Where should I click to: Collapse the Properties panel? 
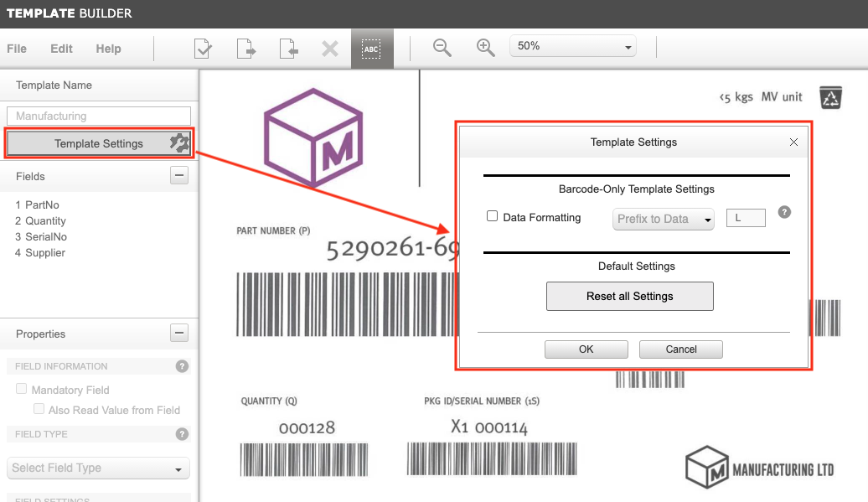pyautogui.click(x=179, y=333)
